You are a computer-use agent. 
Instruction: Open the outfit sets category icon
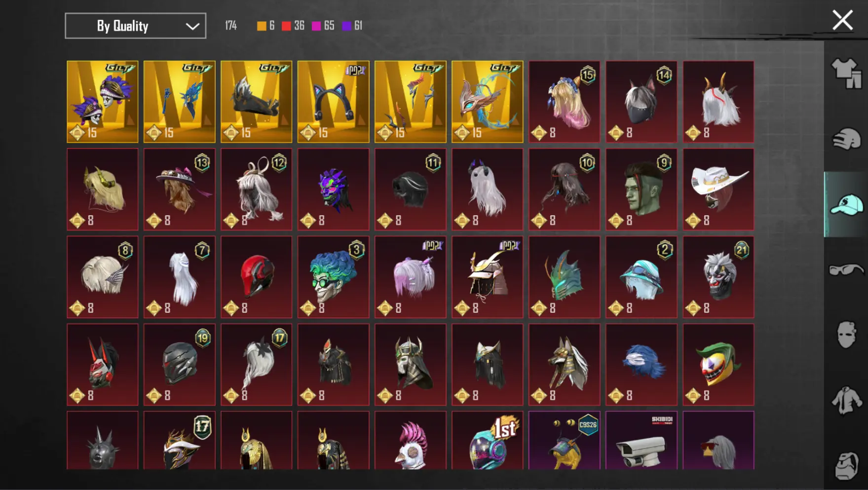(846, 73)
